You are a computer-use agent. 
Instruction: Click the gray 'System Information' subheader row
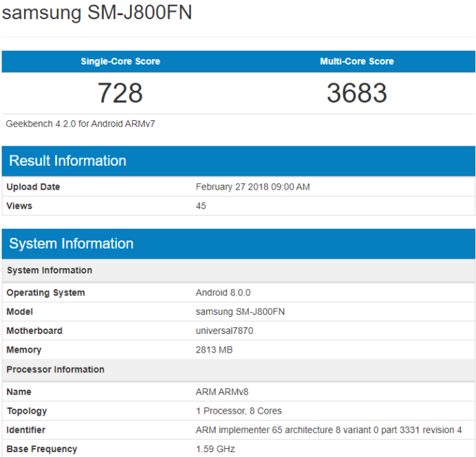238,270
